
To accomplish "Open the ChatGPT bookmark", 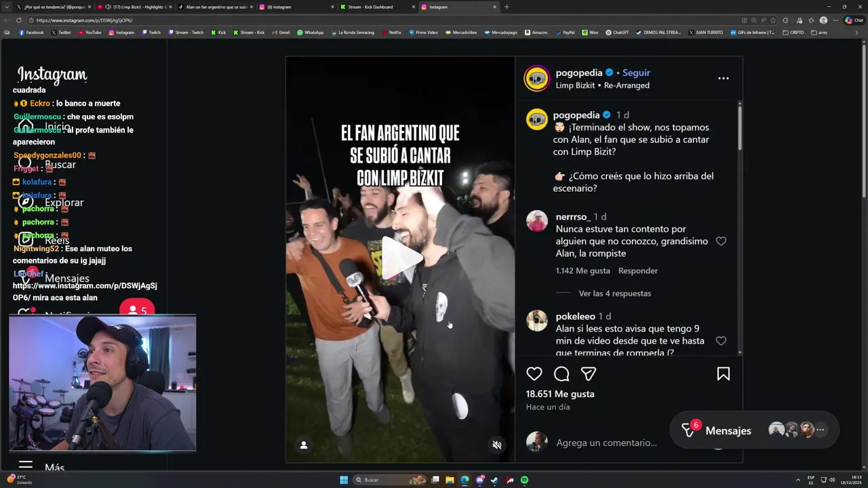I will point(617,33).
